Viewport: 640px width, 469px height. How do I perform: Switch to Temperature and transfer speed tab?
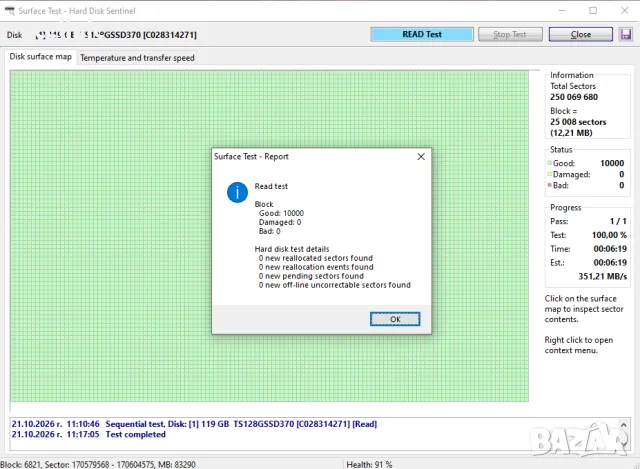point(137,58)
